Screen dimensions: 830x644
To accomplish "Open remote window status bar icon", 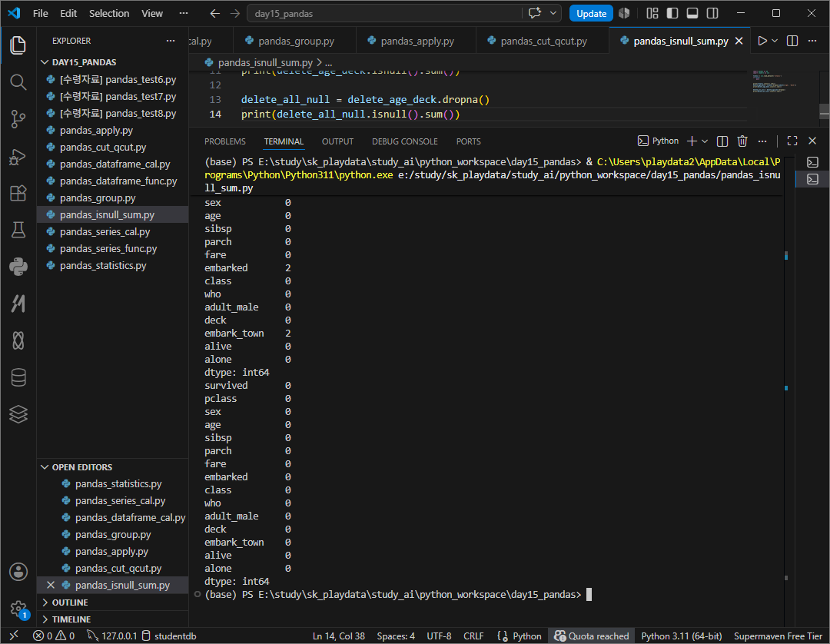I will pos(14,636).
